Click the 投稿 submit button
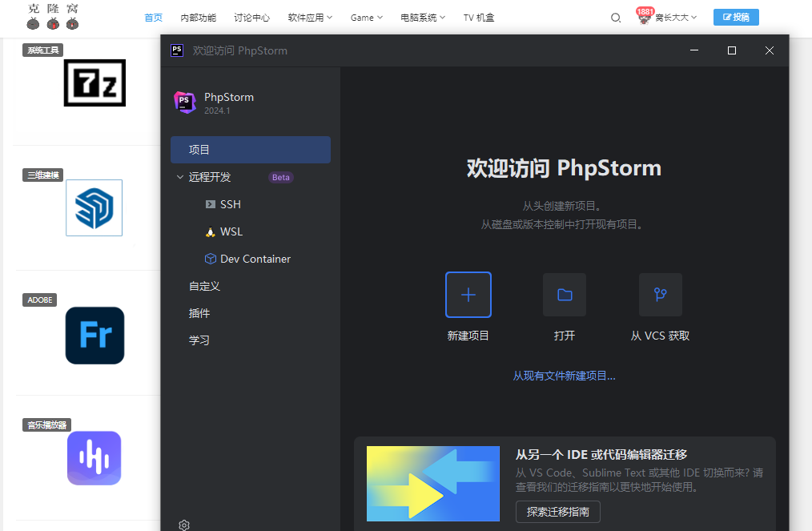Image resolution: width=812 pixels, height=531 pixels. click(736, 17)
